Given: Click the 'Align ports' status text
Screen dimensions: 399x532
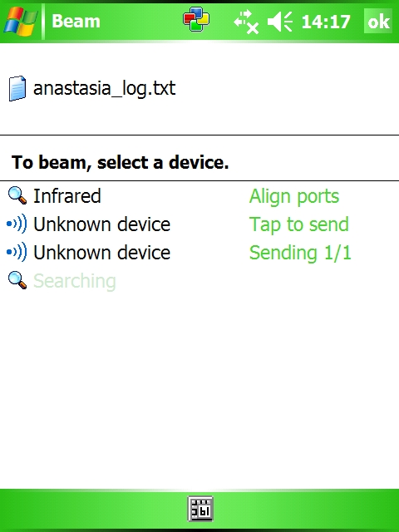Looking at the screenshot, I should [294, 196].
